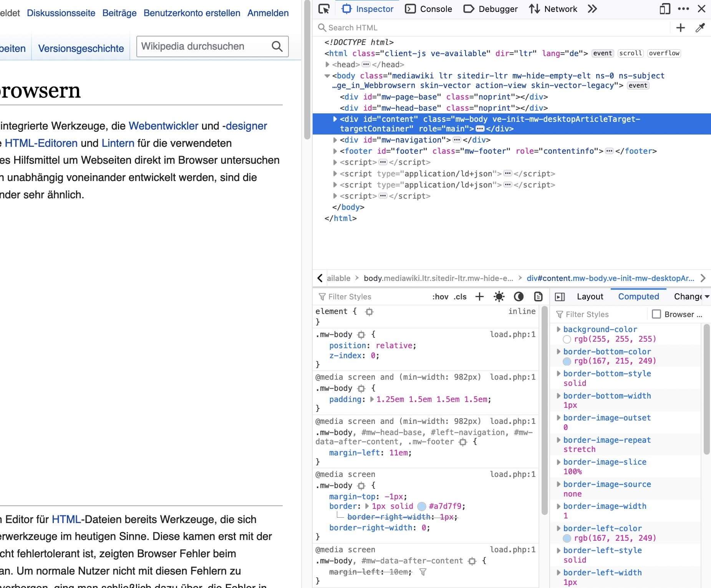This screenshot has height=588, width=711.
Task: Toggle print media simulation icon
Action: point(538,296)
